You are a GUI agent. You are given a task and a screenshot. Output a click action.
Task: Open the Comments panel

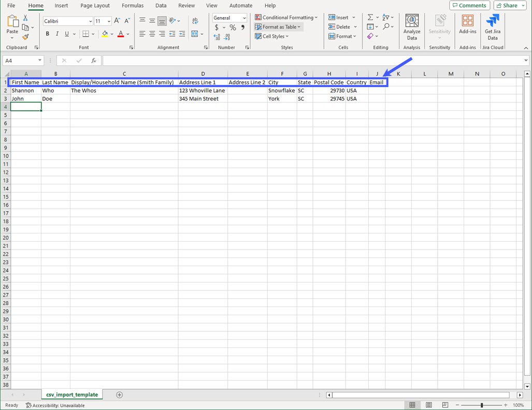pos(469,5)
